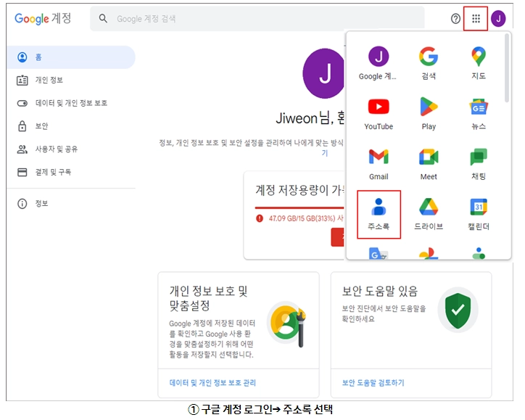Click the 계정 저장용량이 storage card title

pos(301,190)
